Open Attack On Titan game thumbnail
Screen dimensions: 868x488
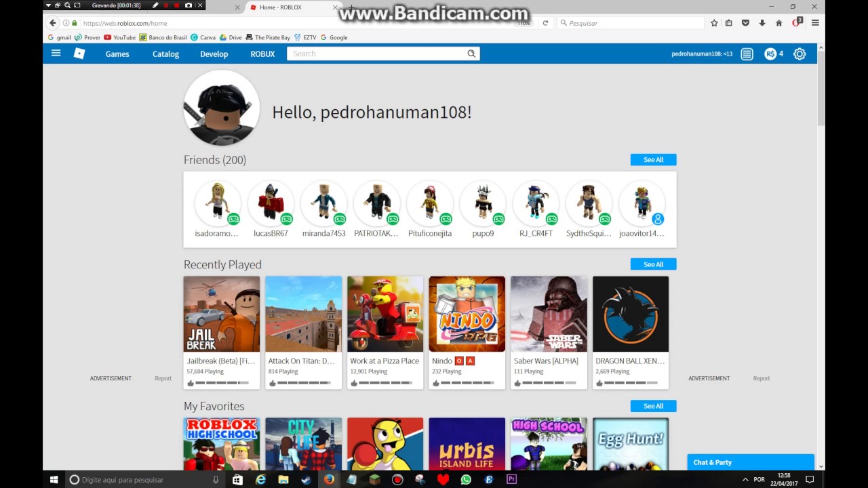(303, 314)
